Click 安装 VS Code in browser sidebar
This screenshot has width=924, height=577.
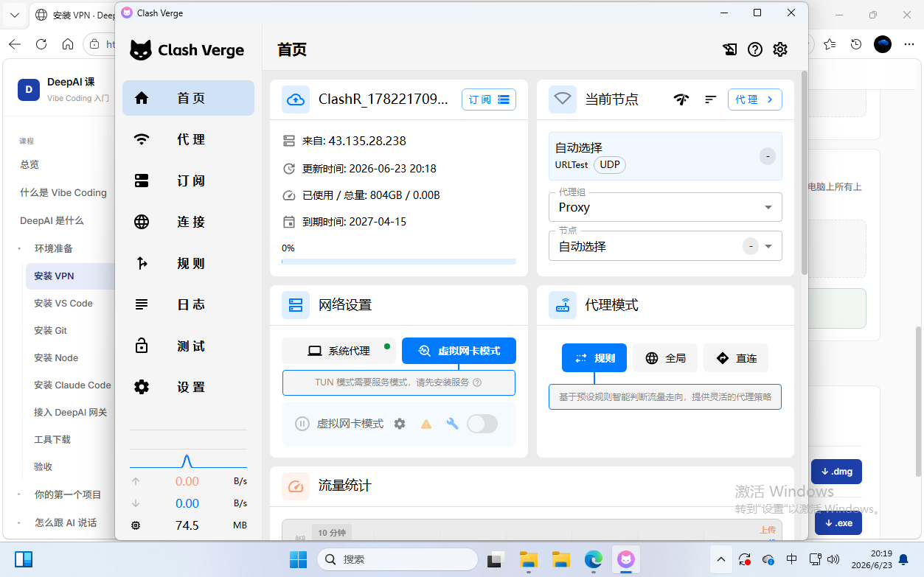pyautogui.click(x=63, y=303)
